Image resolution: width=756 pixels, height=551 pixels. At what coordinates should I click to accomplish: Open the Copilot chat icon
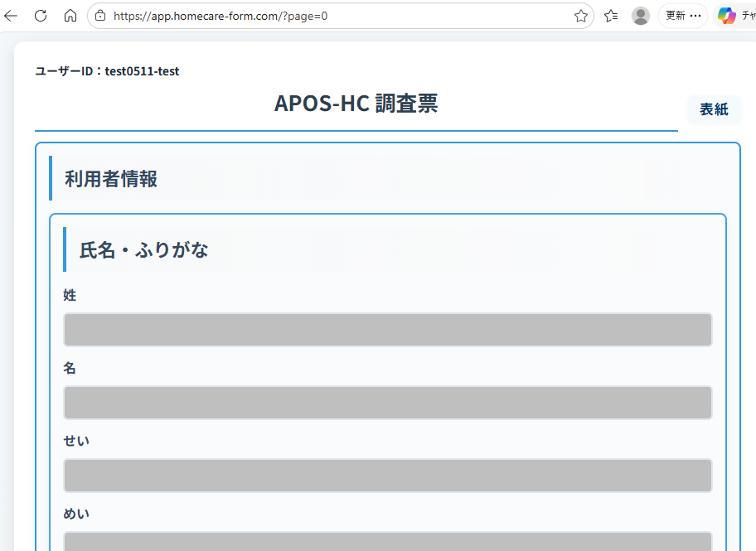pos(727,16)
